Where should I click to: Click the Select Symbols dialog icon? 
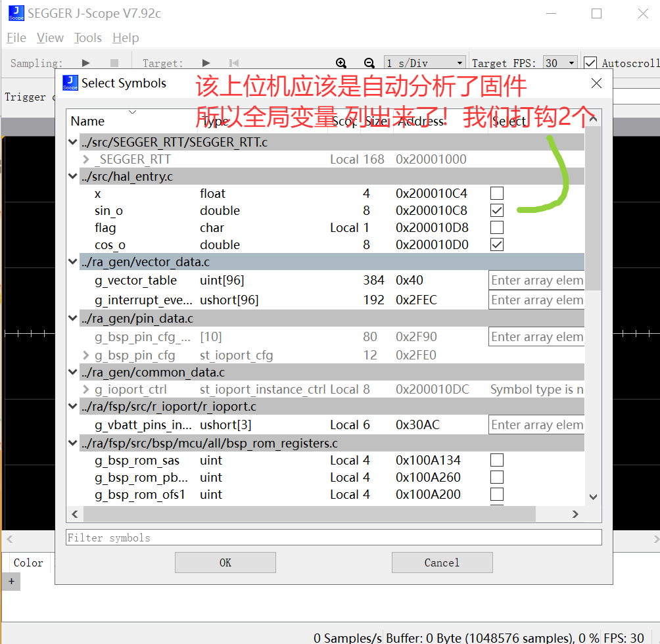pyautogui.click(x=70, y=83)
